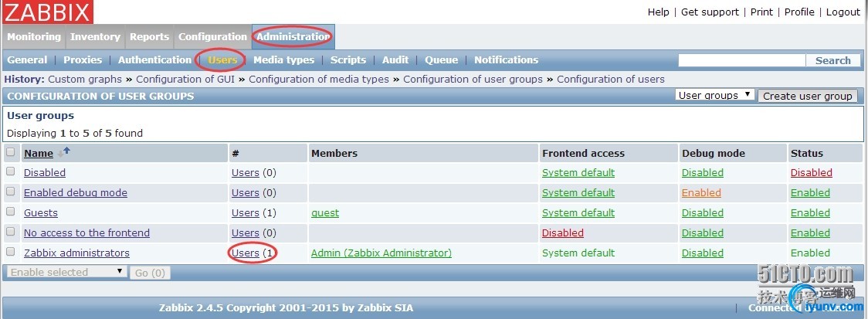Image resolution: width=868 pixels, height=319 pixels.
Task: Open Custom graphs history link
Action: click(x=85, y=80)
